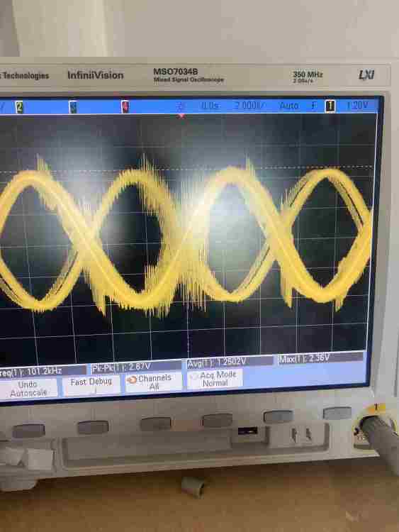This screenshot has width=399, height=532.
Task: Click the LXI logo on the bezel
Action: pyautogui.click(x=366, y=74)
